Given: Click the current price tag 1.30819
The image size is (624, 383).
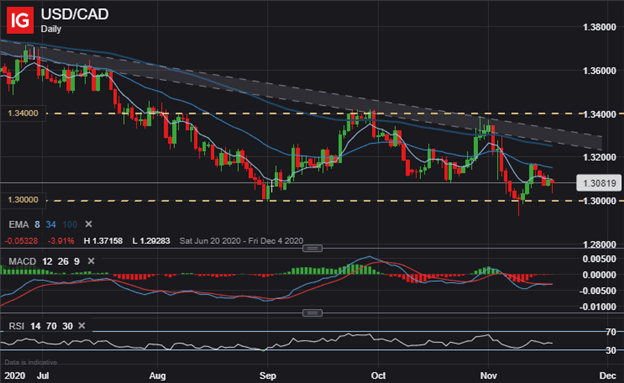Looking at the screenshot, I should tap(599, 183).
